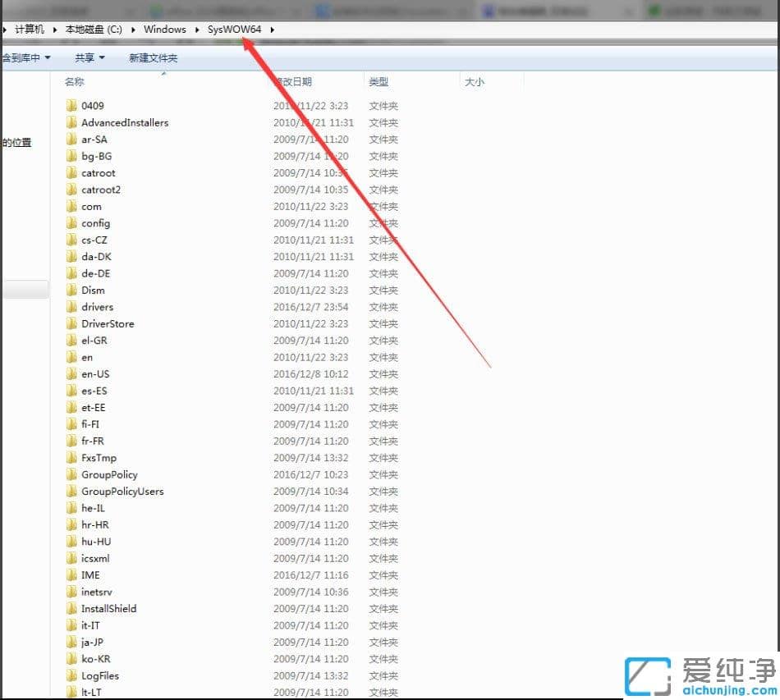The image size is (780, 700).
Task: Sort by the 修改日期 column header
Action: coord(296,81)
